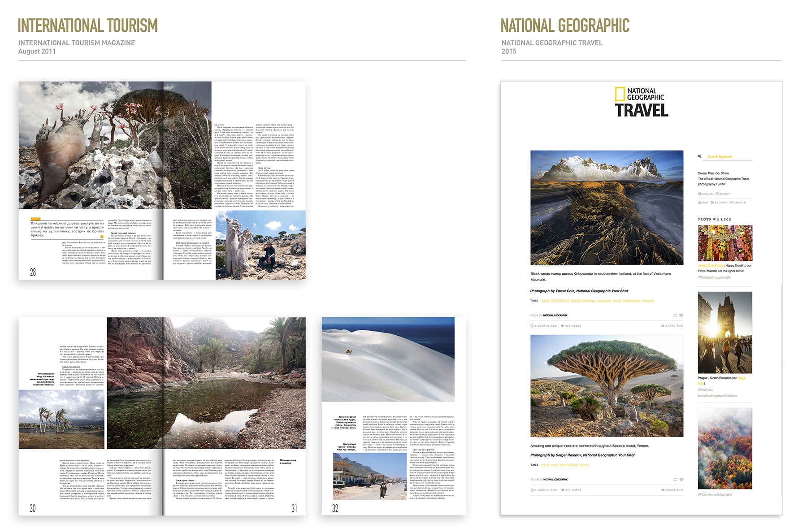798x532 pixels.
Task: Click the breathtakingdestinations via link
Action: click(x=717, y=396)
